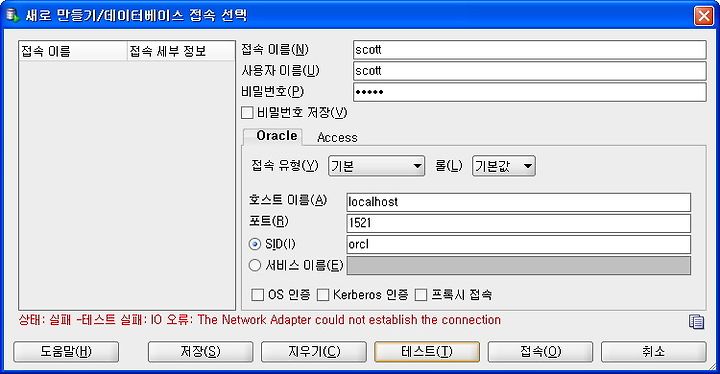Click the 포트 field showing 1521
This screenshot has width=720, height=374.
pyautogui.click(x=518, y=223)
